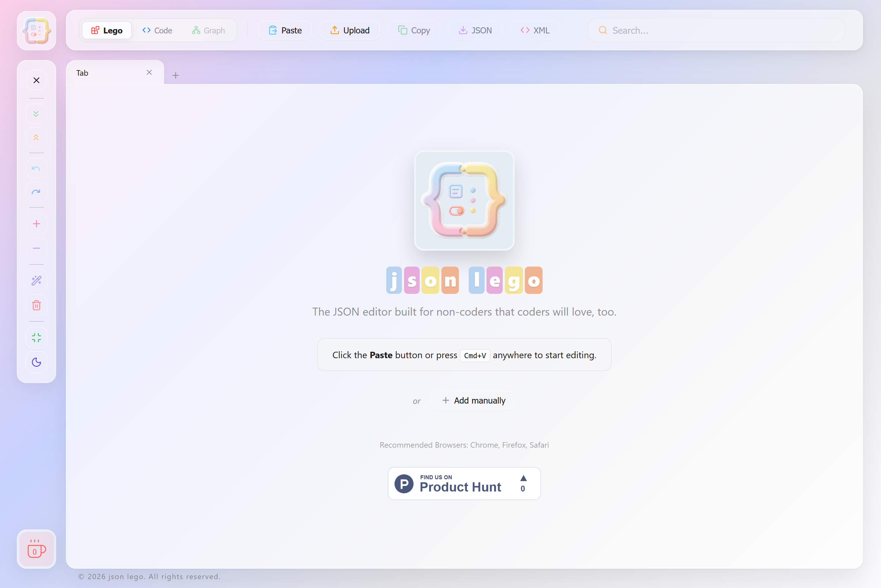
Task: Click the minus icon in sidebar
Action: (x=36, y=248)
